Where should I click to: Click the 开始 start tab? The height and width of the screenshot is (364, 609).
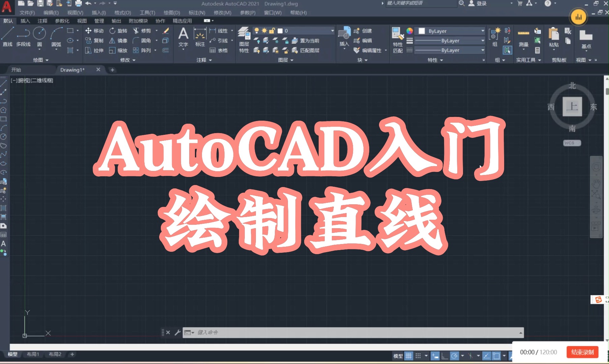16,70
